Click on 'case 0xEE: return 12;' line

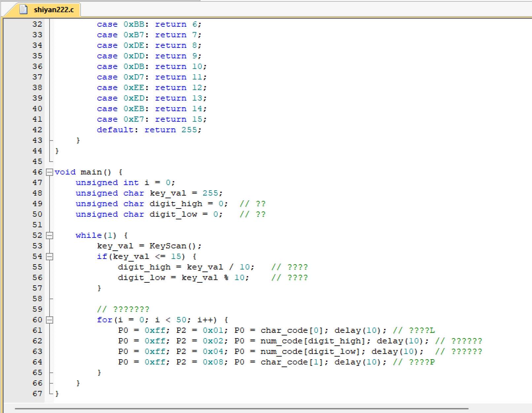pos(152,88)
